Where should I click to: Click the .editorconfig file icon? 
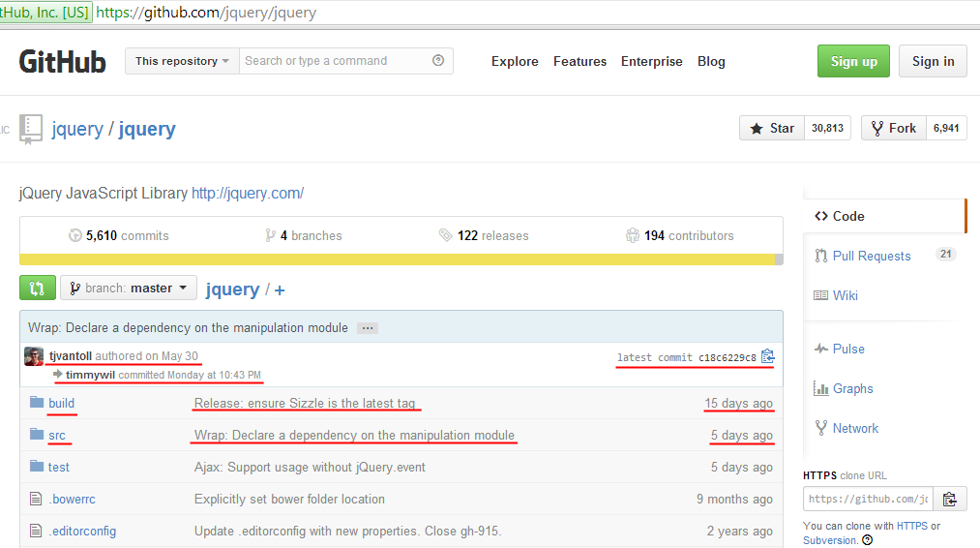[36, 531]
